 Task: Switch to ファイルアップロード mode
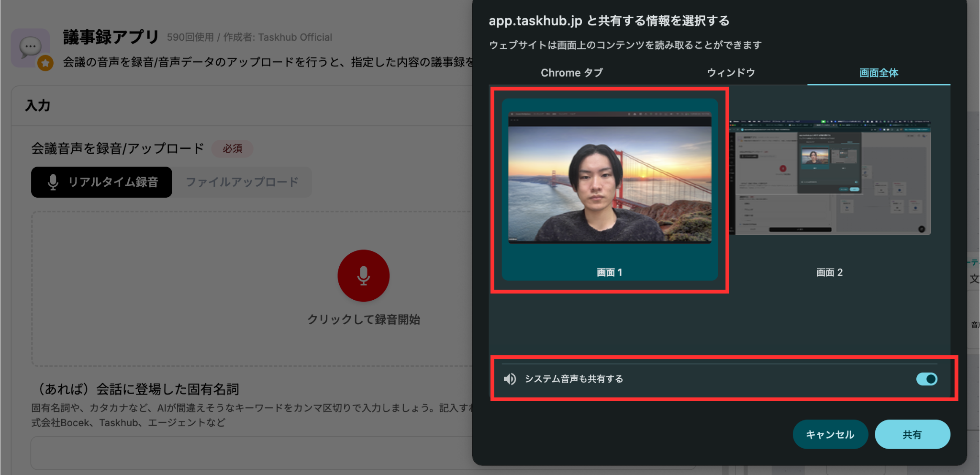point(242,182)
